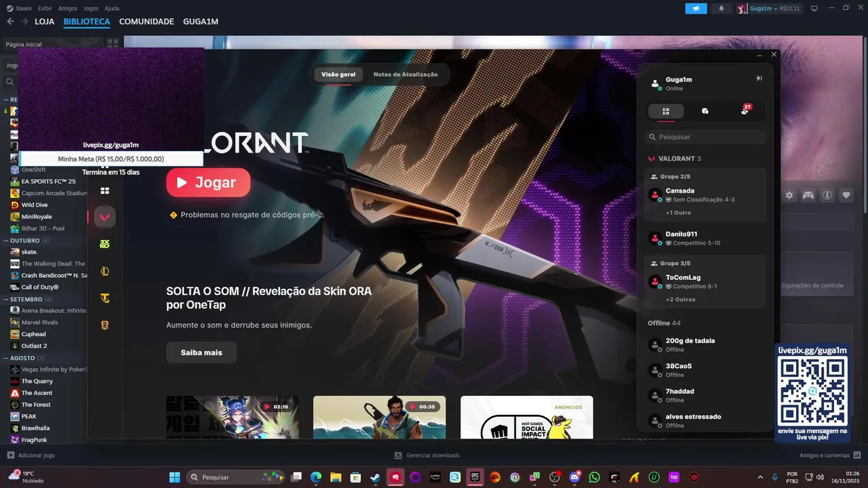The image size is (868, 488).
Task: Open Steam game info icon
Action: coord(827,195)
